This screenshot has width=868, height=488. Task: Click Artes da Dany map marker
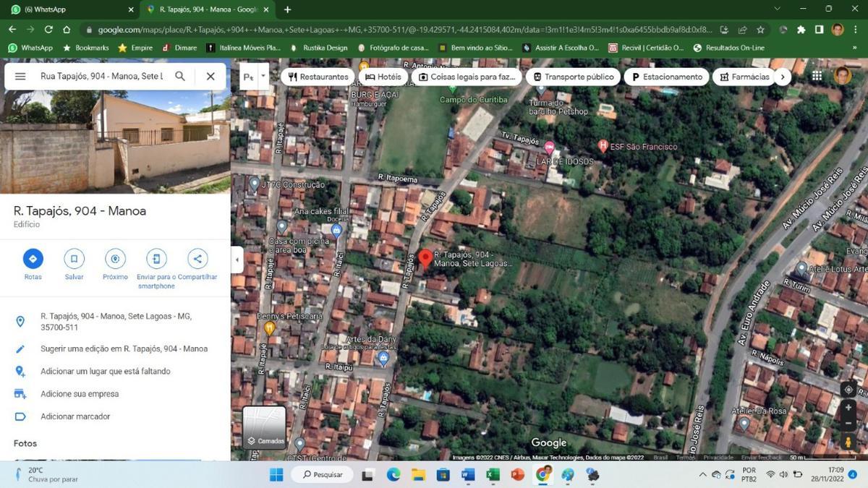(383, 358)
